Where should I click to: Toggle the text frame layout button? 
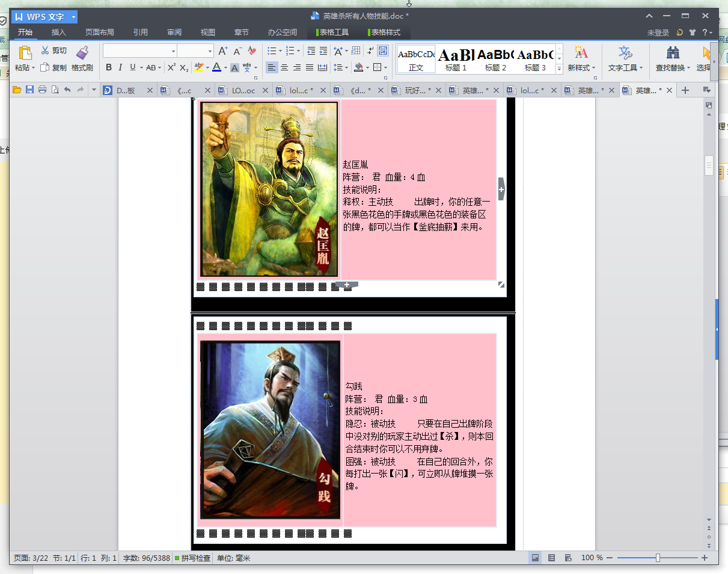point(383,51)
